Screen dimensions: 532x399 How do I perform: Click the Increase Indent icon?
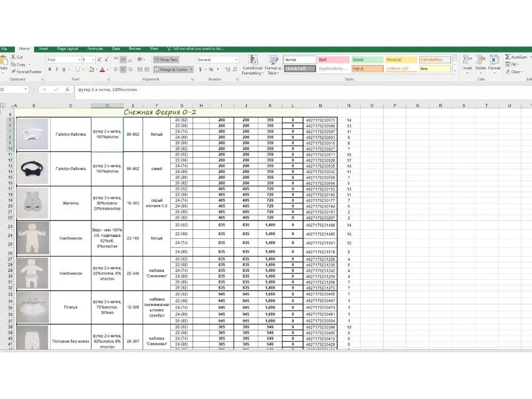(147, 69)
